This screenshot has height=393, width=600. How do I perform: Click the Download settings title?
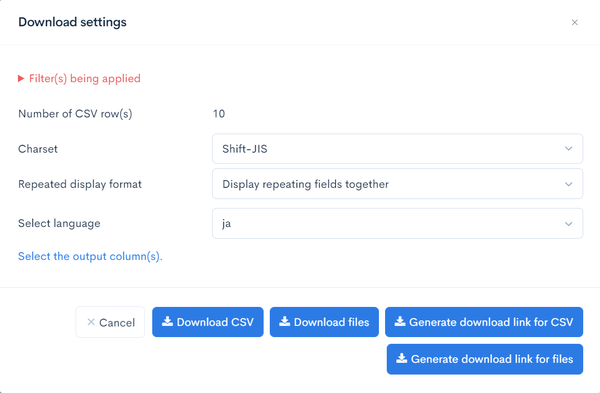coord(72,22)
